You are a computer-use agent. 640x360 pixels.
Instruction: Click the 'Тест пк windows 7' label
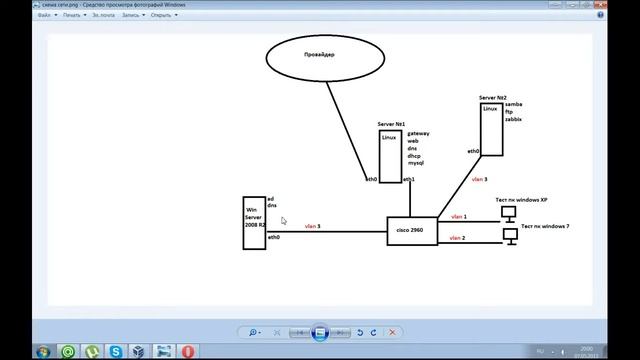(545, 226)
